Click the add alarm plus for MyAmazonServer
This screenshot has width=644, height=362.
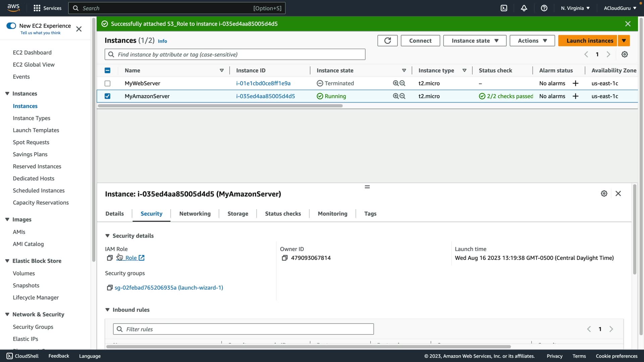coord(576,96)
